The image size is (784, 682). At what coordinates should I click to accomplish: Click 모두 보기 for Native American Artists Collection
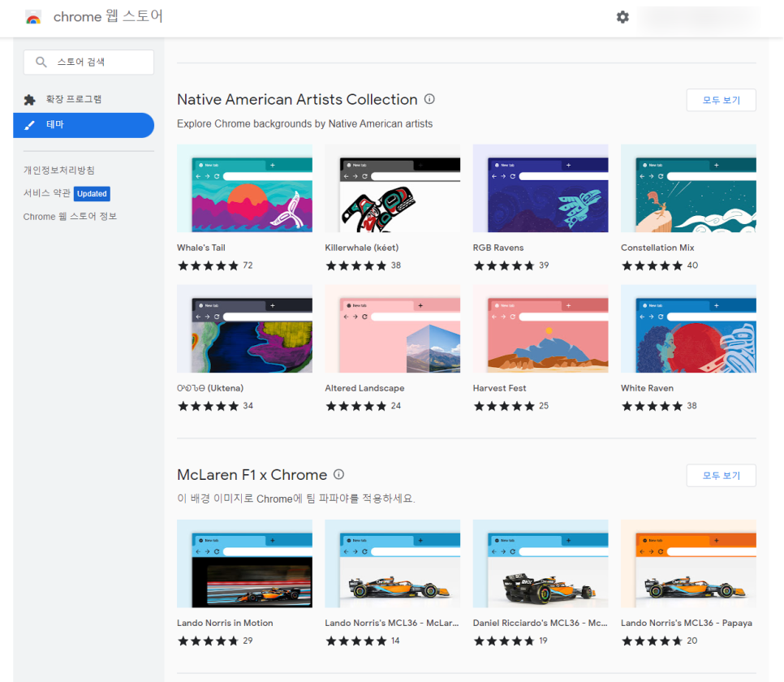(x=721, y=100)
